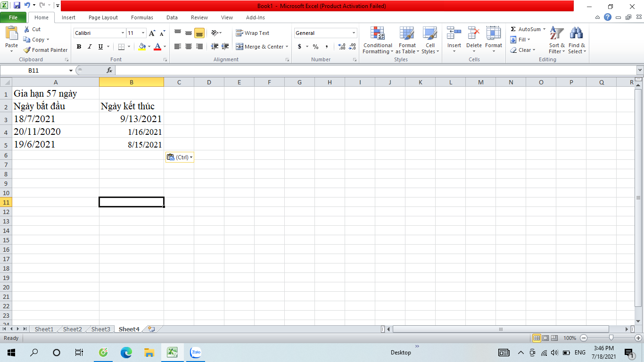Image resolution: width=644 pixels, height=362 pixels.
Task: Set bottom vertical alignment
Action: 199,33
